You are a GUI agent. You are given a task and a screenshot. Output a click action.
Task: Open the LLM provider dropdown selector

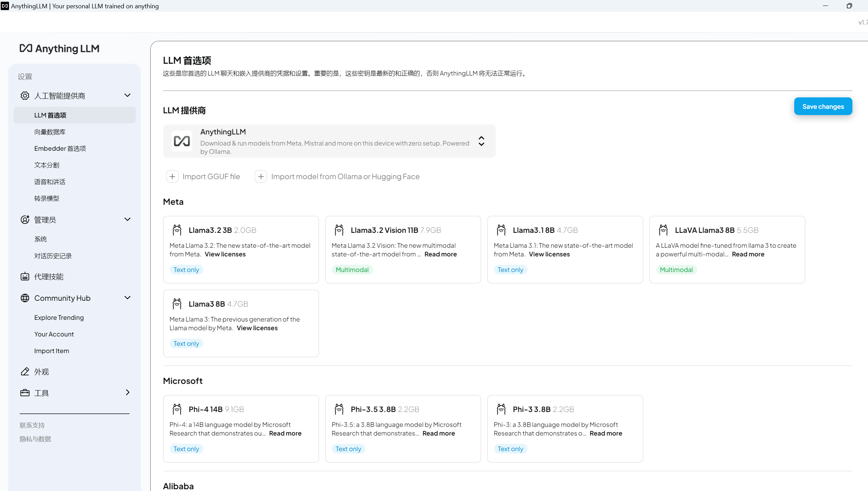tap(329, 141)
